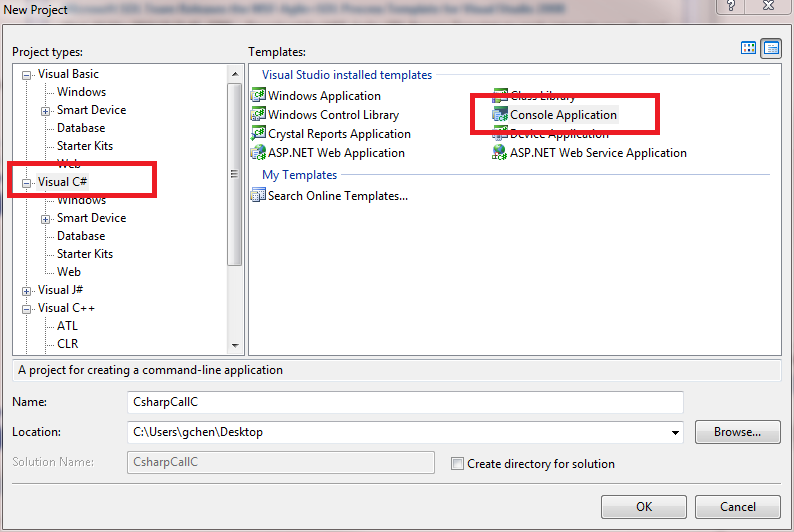This screenshot has height=532, width=794.
Task: Open the Location dropdown arrow
Action: 675,432
